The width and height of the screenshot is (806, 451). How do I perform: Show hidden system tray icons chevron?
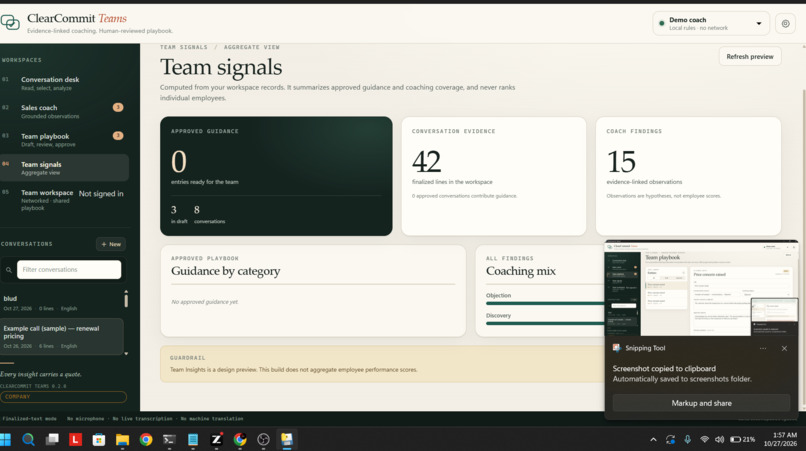[x=653, y=439]
